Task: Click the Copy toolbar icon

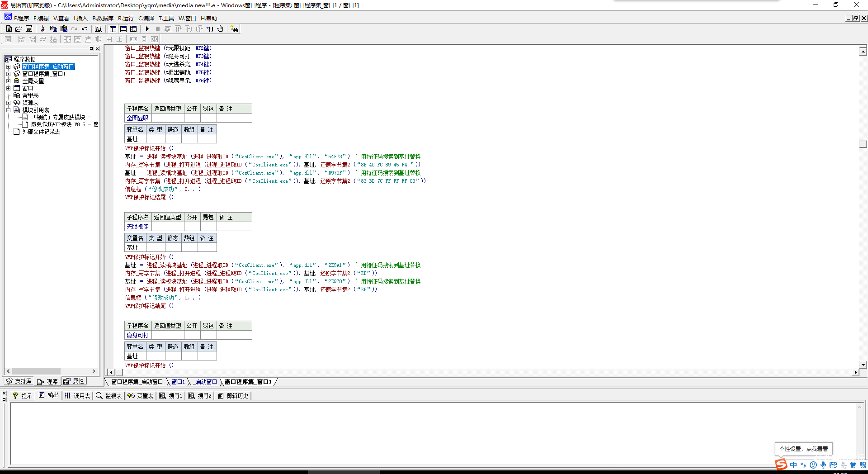Action: (53, 28)
